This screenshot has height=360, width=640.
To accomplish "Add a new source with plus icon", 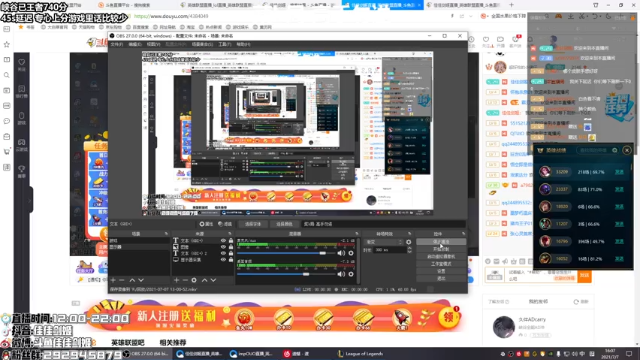I will pos(176,280).
